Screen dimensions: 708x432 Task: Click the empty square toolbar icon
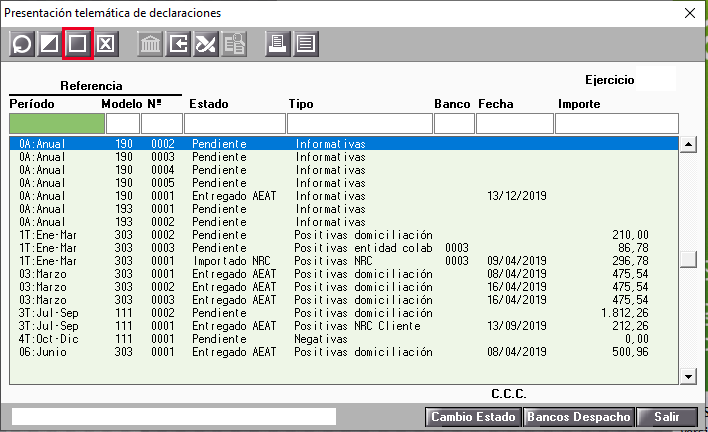pyautogui.click(x=78, y=44)
